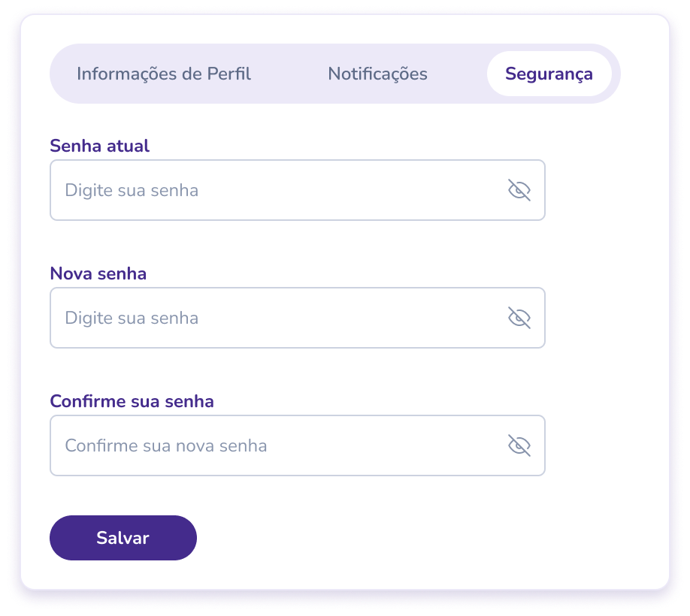690x616 pixels.
Task: Select the Segurança tab
Action: coord(549,74)
